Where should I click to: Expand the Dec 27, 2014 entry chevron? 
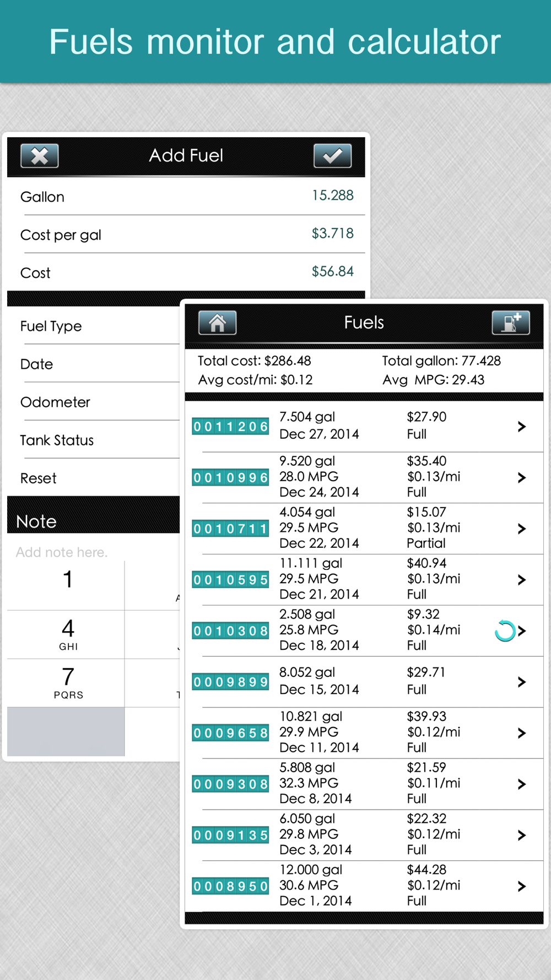tap(522, 426)
